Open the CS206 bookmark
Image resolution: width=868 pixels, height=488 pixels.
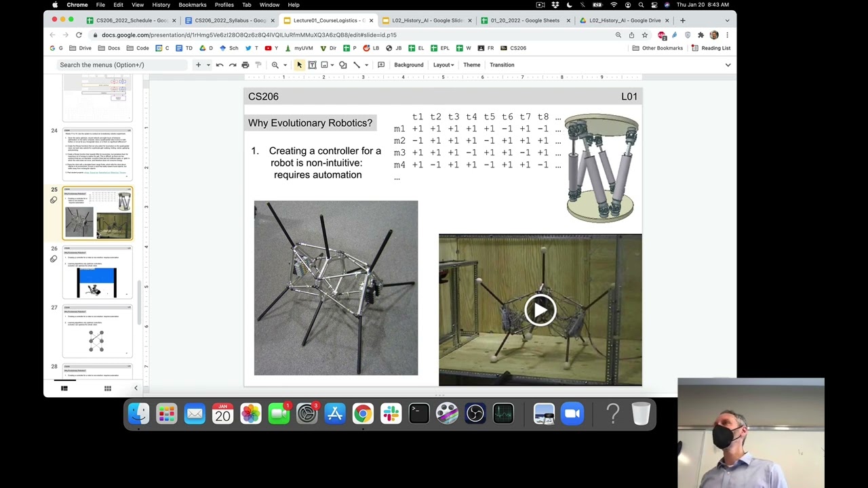point(513,48)
